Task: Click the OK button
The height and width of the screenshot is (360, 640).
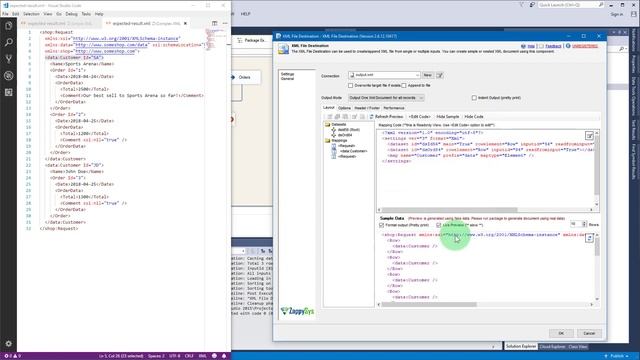Action: click(x=561, y=333)
